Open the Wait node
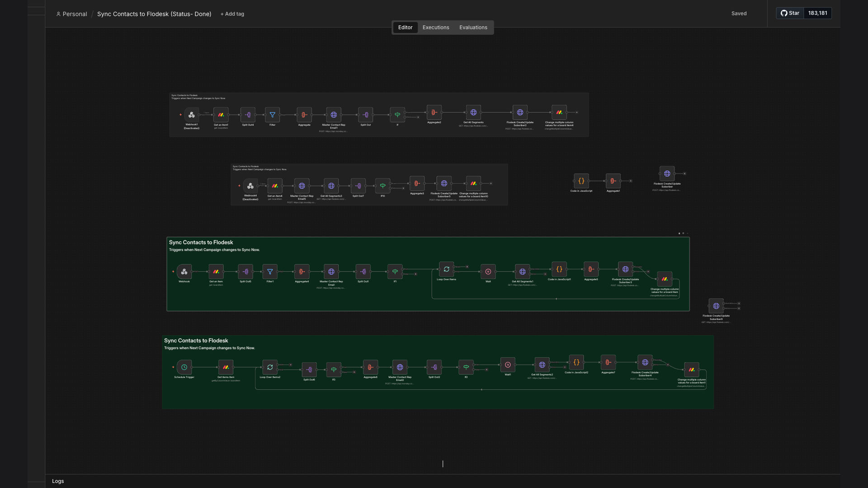This screenshot has height=488, width=868. coord(488,272)
